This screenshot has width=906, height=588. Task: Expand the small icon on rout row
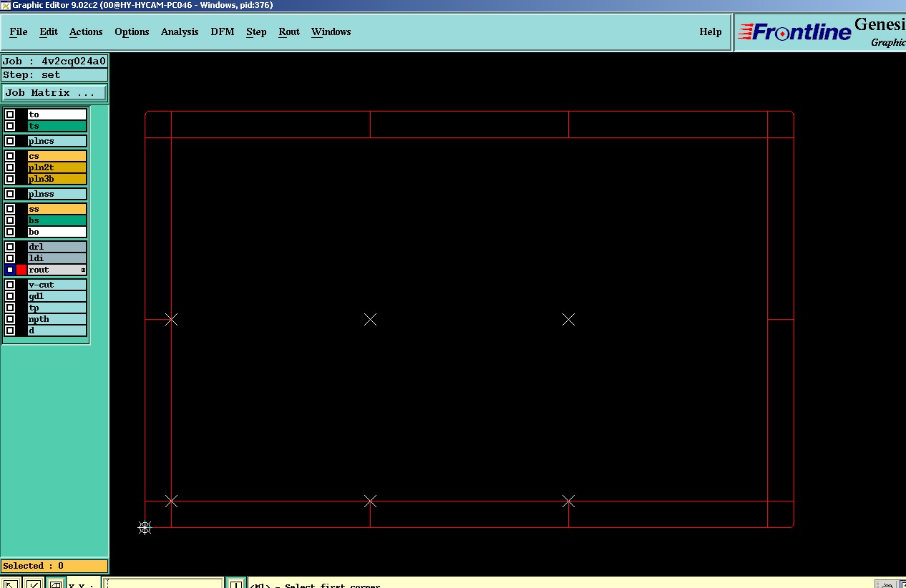[83, 270]
